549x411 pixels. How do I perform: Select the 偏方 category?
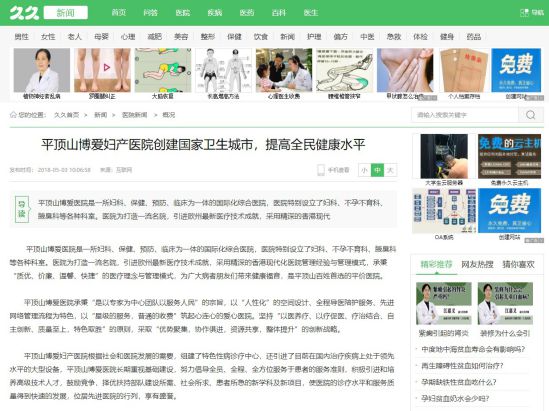tap(341, 36)
